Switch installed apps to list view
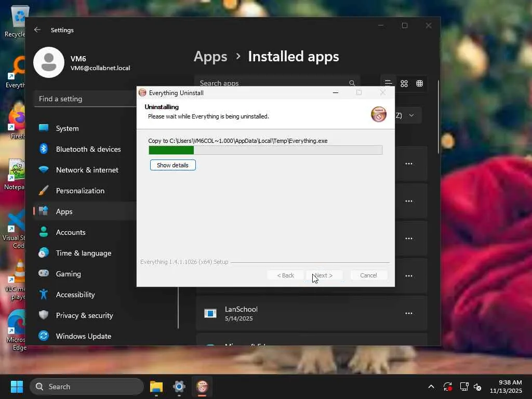The width and height of the screenshot is (532, 399). click(388, 84)
